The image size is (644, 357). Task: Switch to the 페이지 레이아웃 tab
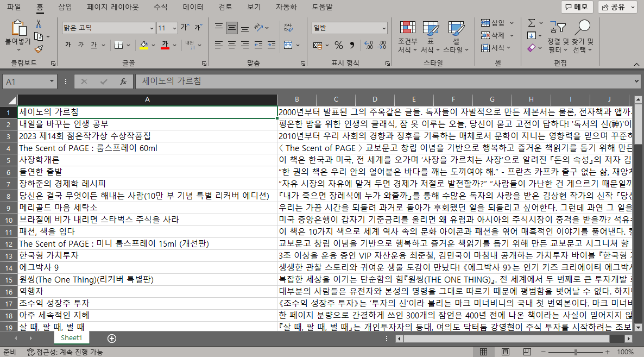(x=113, y=7)
